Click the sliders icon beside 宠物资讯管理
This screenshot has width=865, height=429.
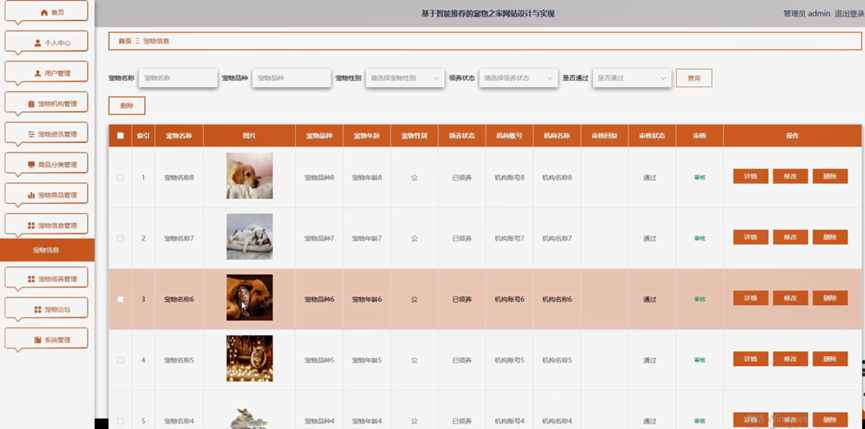pos(31,134)
